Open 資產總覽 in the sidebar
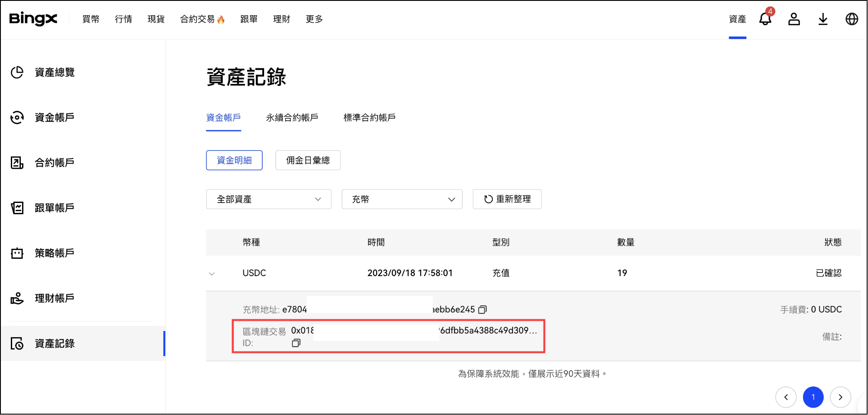The height and width of the screenshot is (415, 868). point(55,72)
